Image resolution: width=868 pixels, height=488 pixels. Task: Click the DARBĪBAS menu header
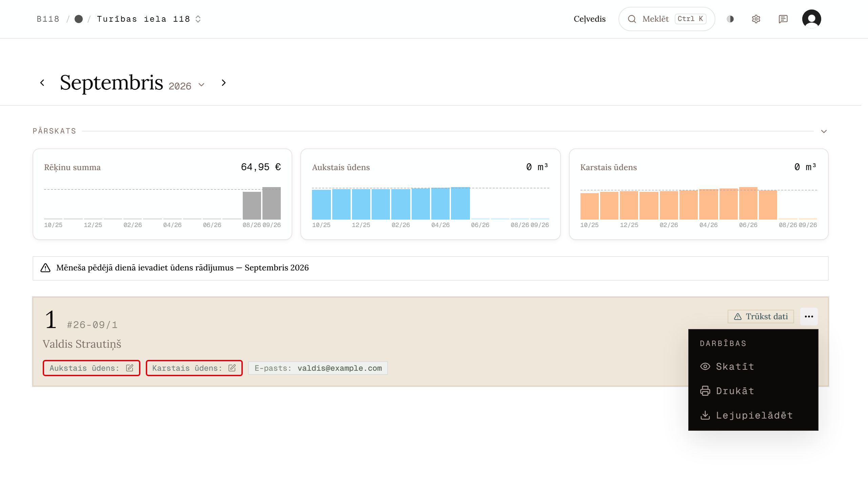723,343
